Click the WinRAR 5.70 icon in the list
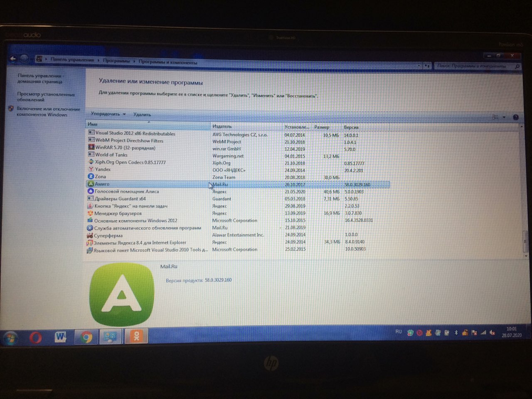This screenshot has width=532, height=399. point(91,147)
